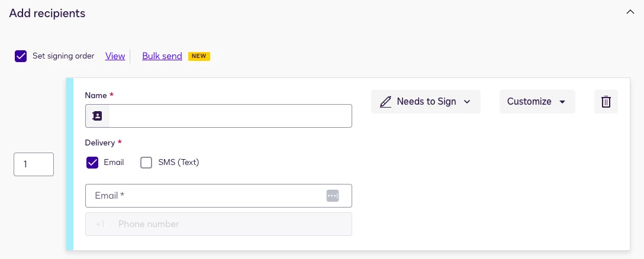Enable SMS (Text) delivery checkbox
Image resolution: width=644 pixels, height=259 pixels.
pos(146,163)
